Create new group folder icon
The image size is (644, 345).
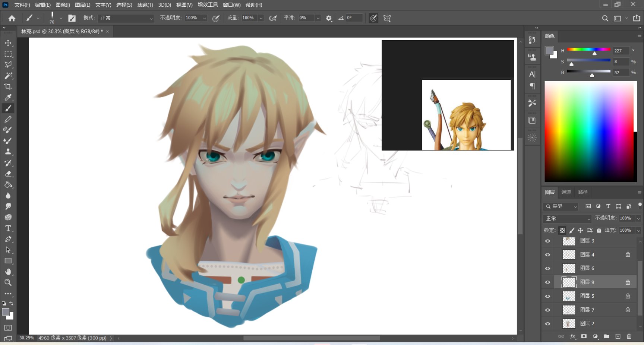click(x=607, y=336)
